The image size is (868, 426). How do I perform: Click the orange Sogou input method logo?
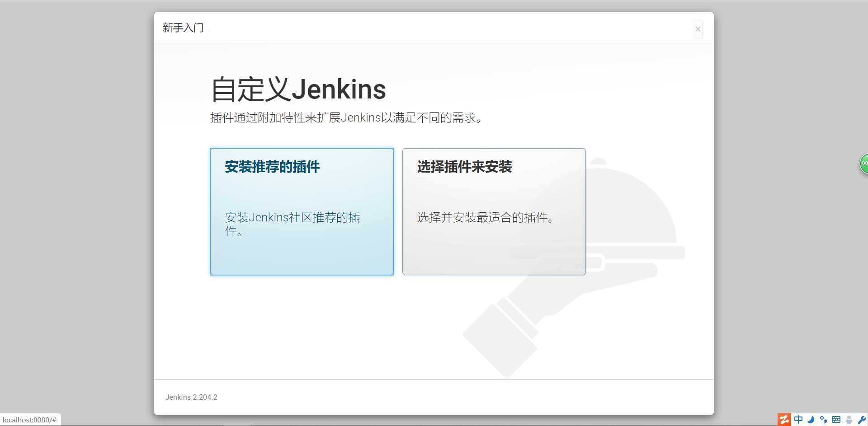[x=784, y=420]
